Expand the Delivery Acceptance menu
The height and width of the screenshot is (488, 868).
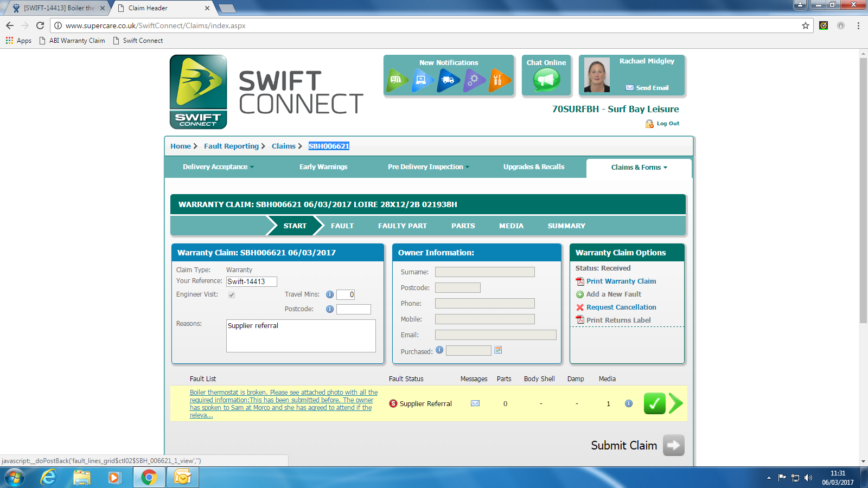pyautogui.click(x=218, y=167)
